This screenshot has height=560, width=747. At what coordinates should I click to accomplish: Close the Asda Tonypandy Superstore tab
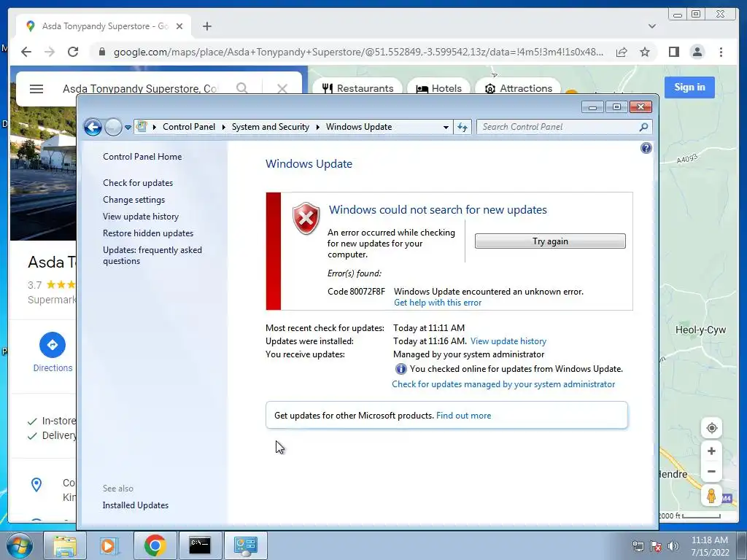click(179, 26)
